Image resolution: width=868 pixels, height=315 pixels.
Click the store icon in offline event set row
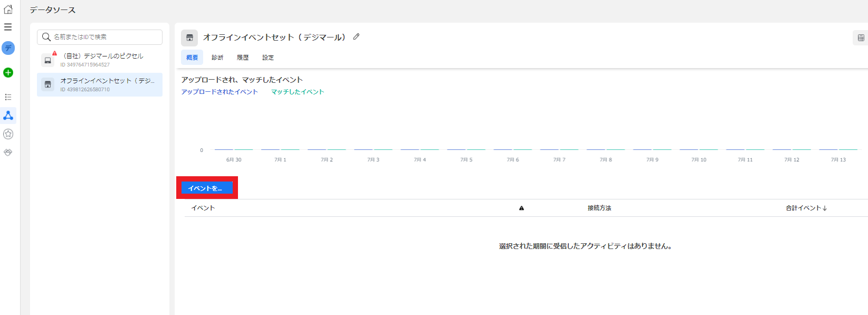click(47, 84)
